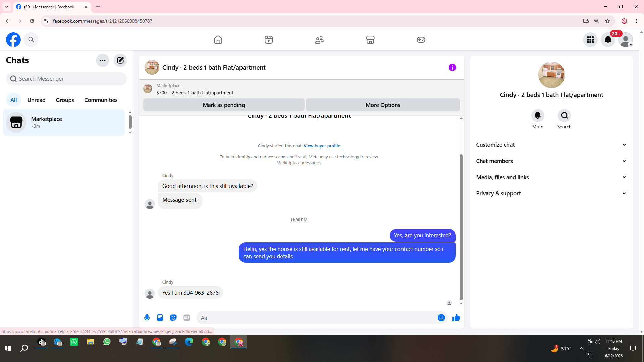Switch to the Groups tab
Viewport: 644px width, 362px height.
point(65,100)
